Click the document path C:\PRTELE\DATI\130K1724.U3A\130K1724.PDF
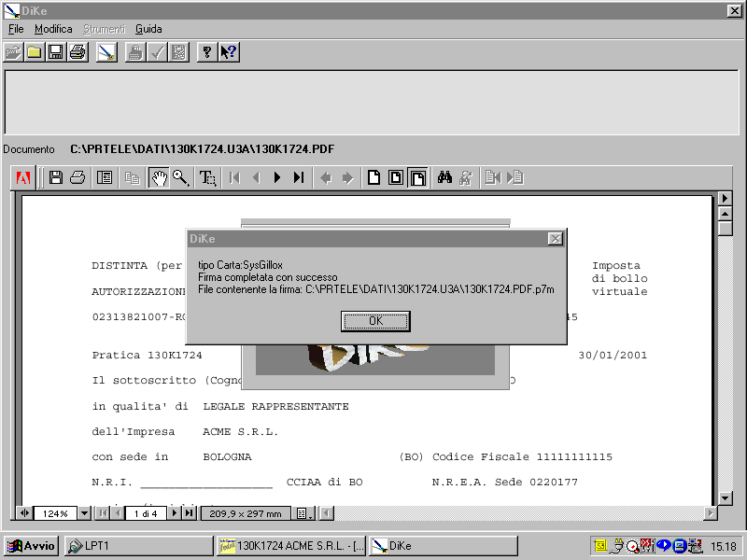This screenshot has height=560, width=747. pyautogui.click(x=203, y=149)
